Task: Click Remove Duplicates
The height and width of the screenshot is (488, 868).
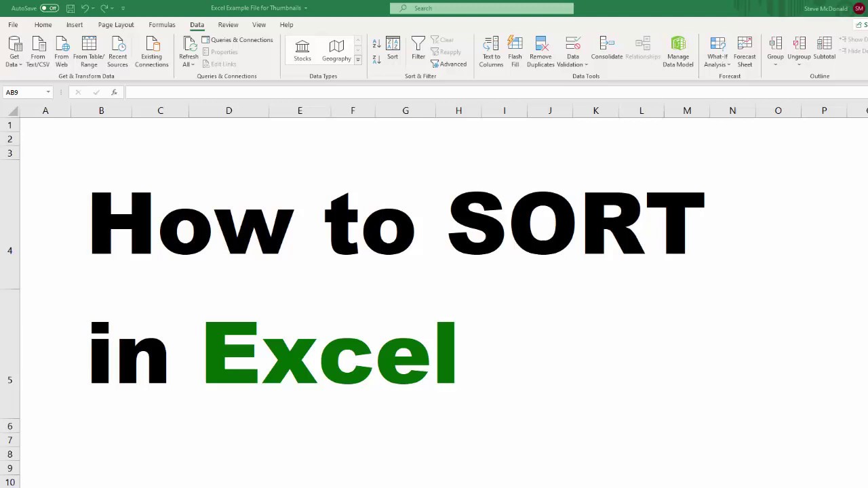Action: [x=540, y=52]
